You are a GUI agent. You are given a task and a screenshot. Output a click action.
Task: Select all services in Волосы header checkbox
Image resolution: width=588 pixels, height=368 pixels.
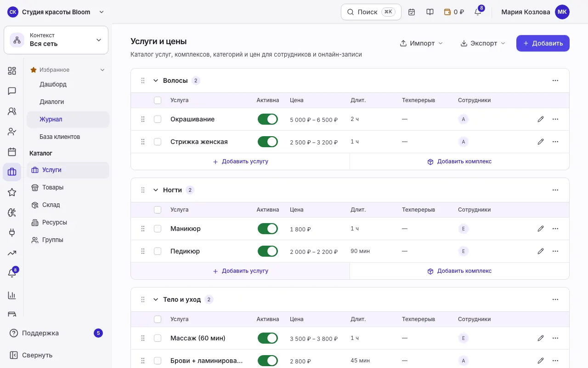click(x=158, y=100)
